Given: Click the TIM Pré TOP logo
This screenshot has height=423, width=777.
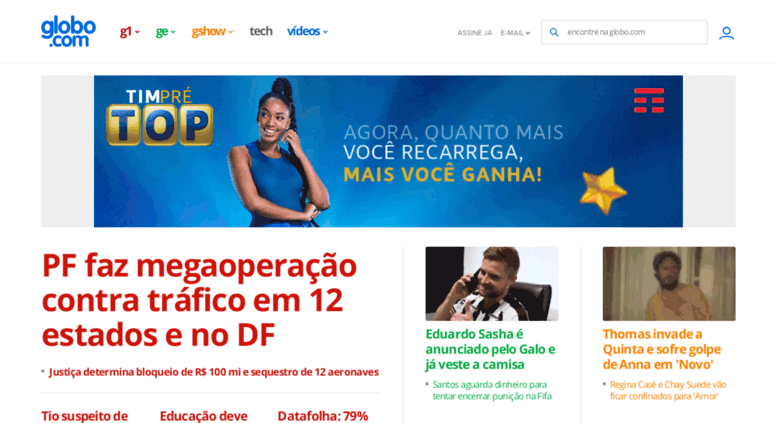Looking at the screenshot, I should tap(160, 117).
